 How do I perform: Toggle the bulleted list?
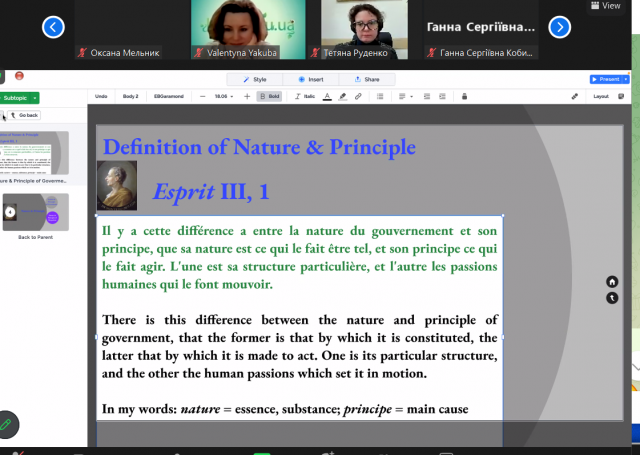tap(380, 97)
